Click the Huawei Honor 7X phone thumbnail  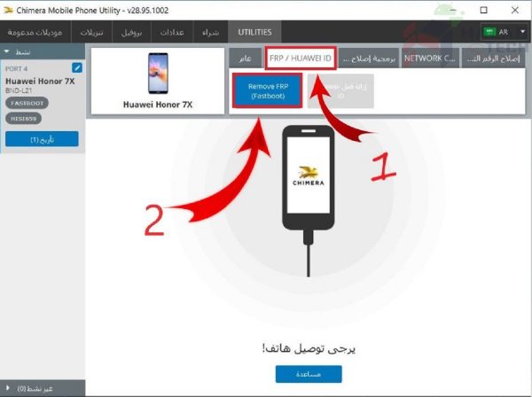pyautogui.click(x=158, y=74)
